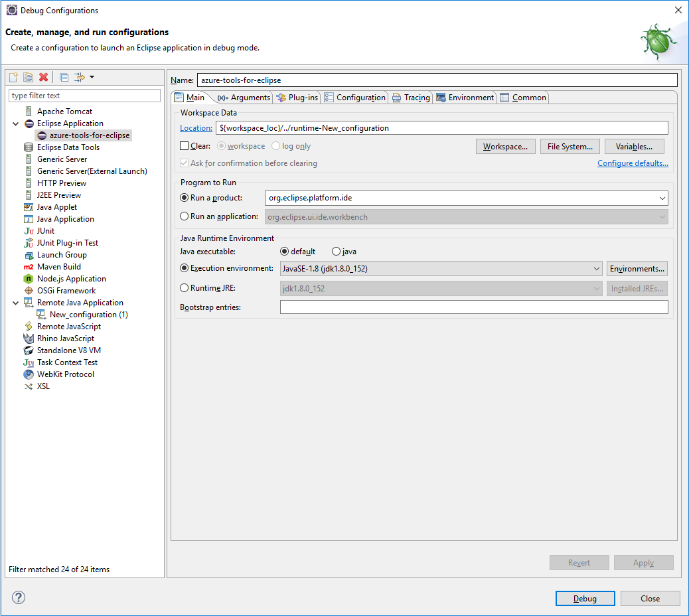Click the HTTP Preview icon
The height and width of the screenshot is (616, 689).
[x=29, y=183]
